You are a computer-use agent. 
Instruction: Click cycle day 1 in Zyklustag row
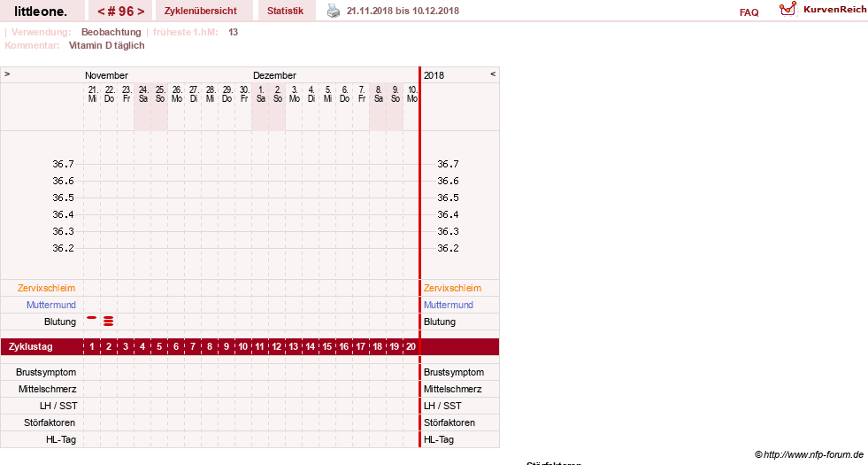(x=92, y=347)
